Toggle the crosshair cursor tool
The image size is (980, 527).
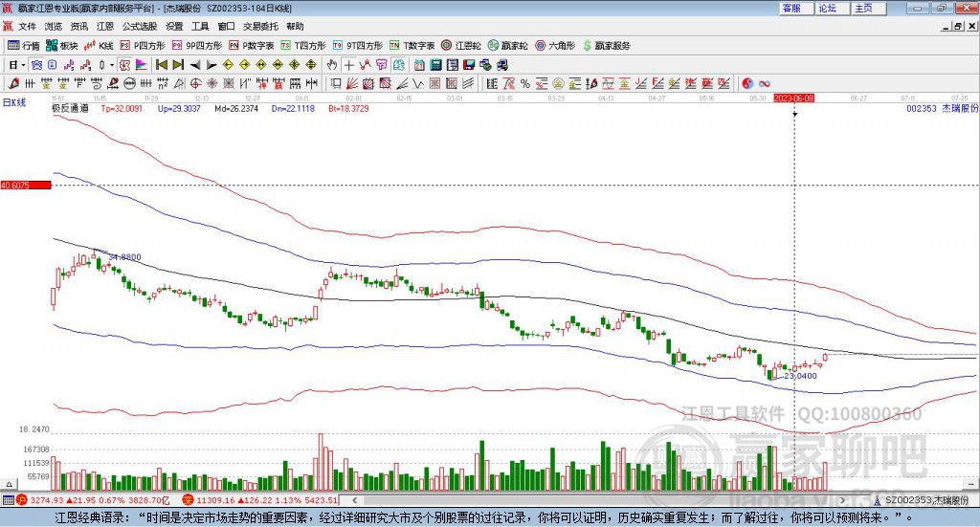tap(349, 65)
